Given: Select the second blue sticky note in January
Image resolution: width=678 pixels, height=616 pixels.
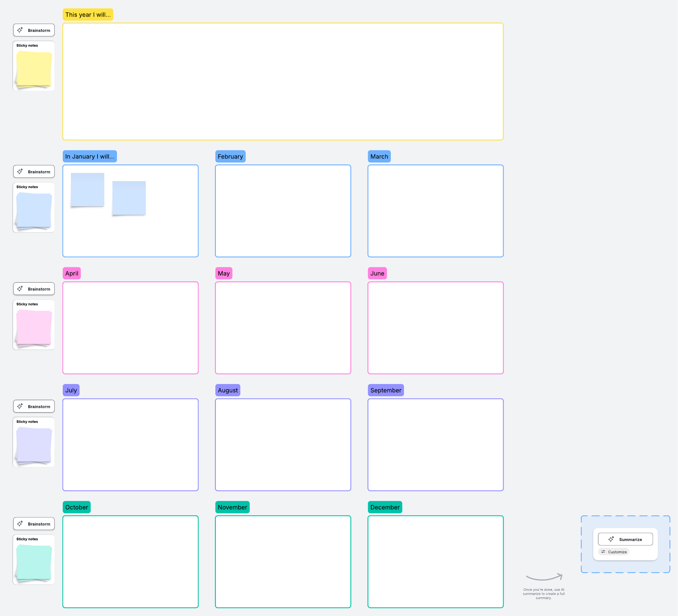Looking at the screenshot, I should tap(129, 198).
